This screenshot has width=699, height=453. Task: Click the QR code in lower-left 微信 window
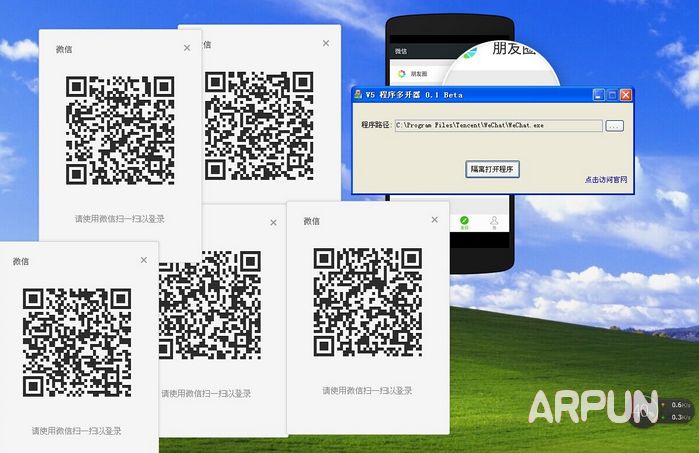coord(77,342)
